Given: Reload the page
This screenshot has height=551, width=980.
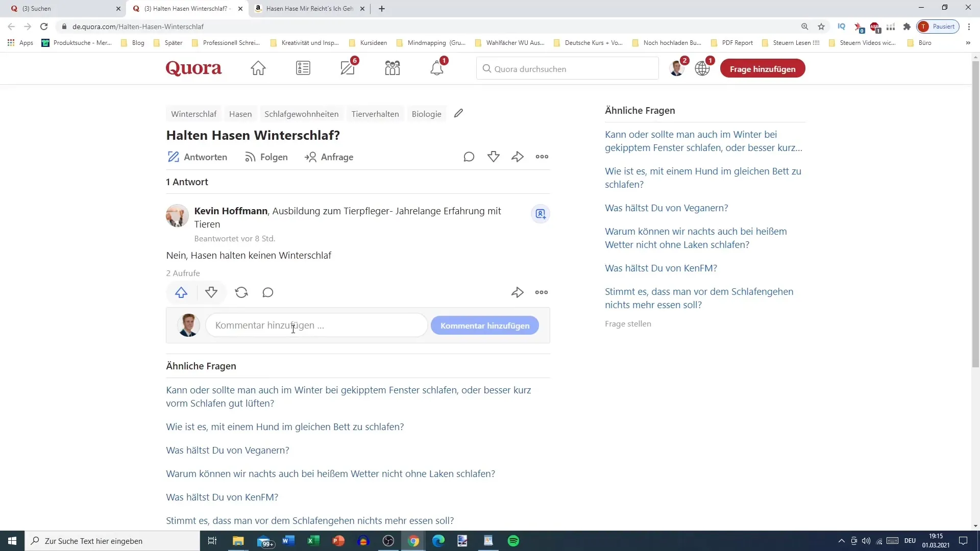Looking at the screenshot, I should pyautogui.click(x=44, y=27).
